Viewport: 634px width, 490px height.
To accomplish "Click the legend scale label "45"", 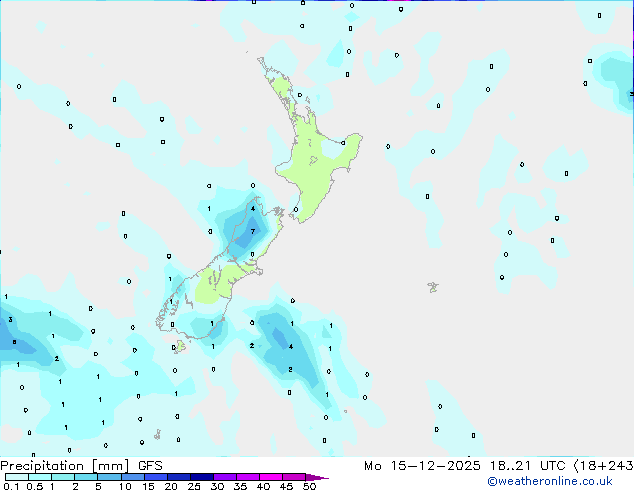I will coord(286,486).
